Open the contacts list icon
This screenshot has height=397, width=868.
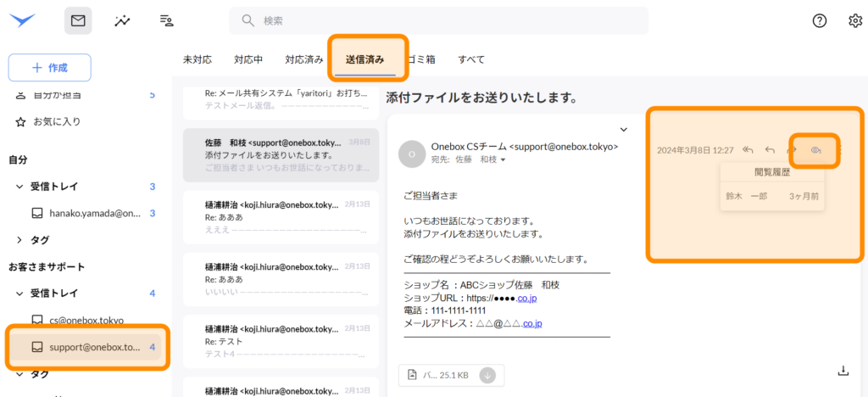pos(167,21)
